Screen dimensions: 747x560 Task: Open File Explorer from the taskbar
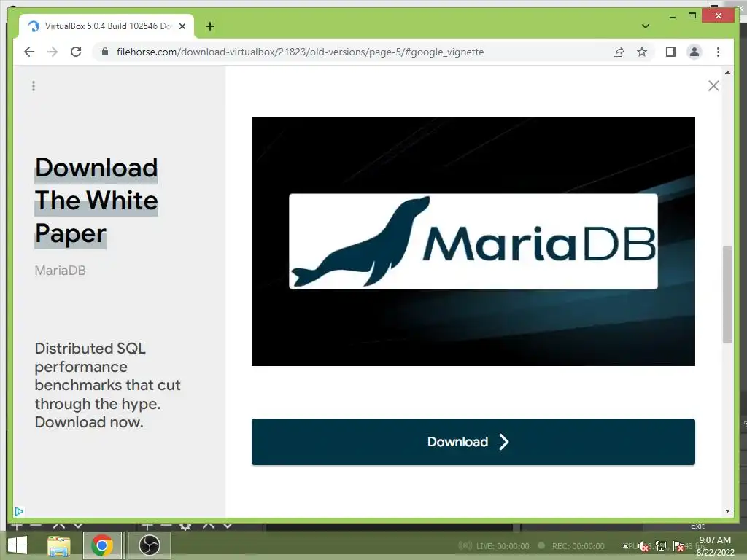pyautogui.click(x=59, y=545)
